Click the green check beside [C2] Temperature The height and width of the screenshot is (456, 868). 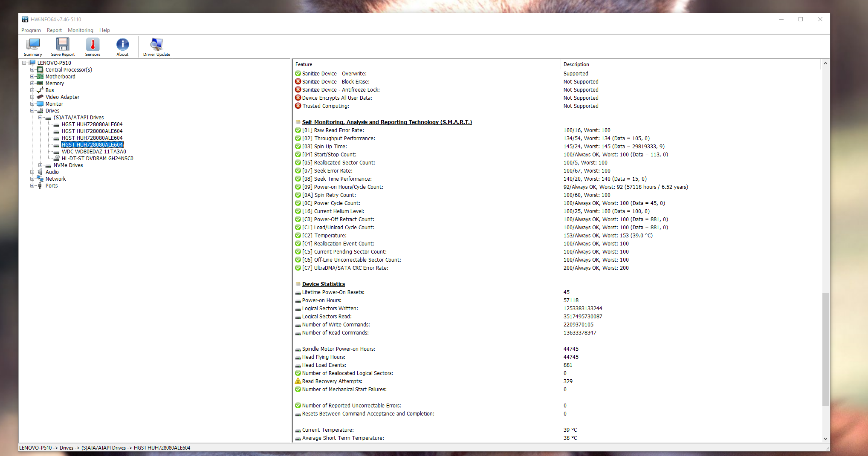[298, 235]
